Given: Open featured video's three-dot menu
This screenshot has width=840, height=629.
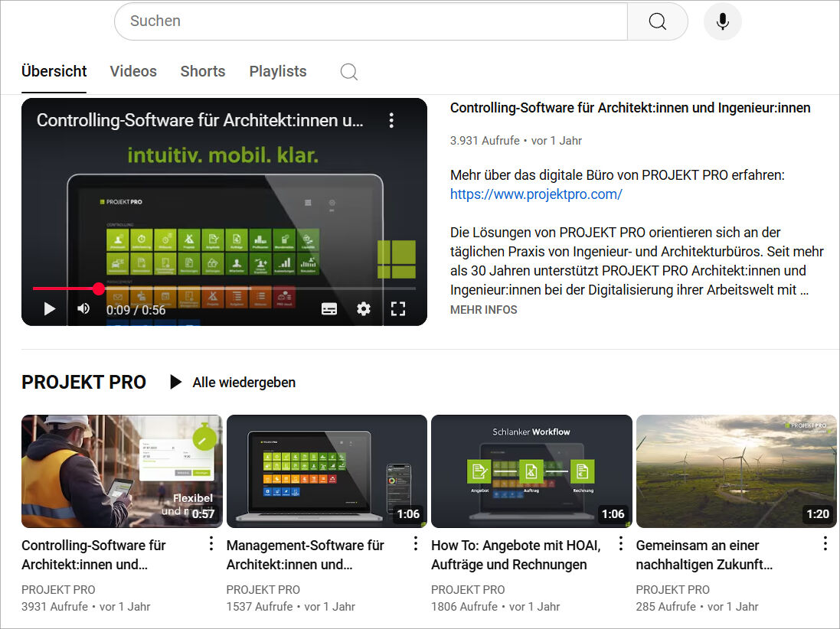Looking at the screenshot, I should 391,120.
